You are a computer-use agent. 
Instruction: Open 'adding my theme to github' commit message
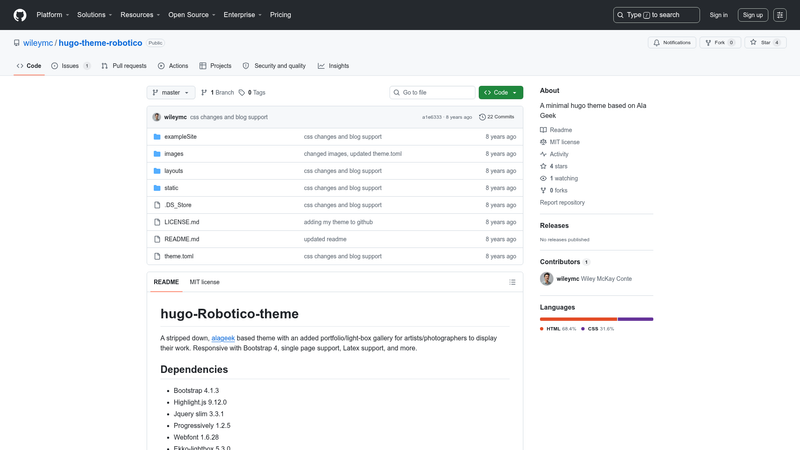pyautogui.click(x=338, y=222)
